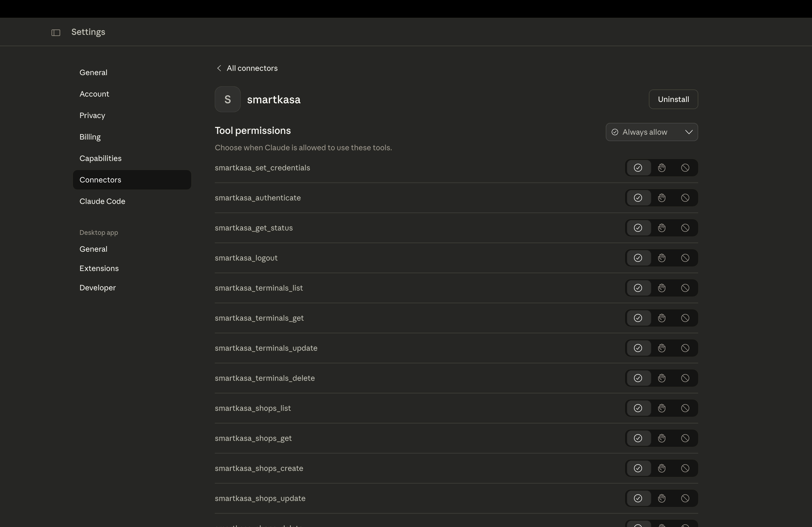Viewport: 812px width, 527px height.
Task: Set smartkasa_shops_update to needs approval
Action: coord(662,498)
